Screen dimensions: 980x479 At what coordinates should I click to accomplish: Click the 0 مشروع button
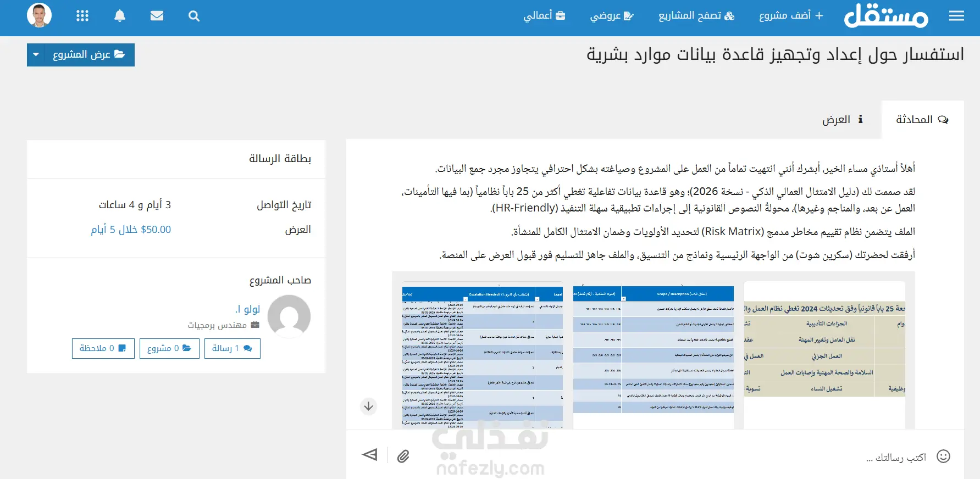(169, 348)
